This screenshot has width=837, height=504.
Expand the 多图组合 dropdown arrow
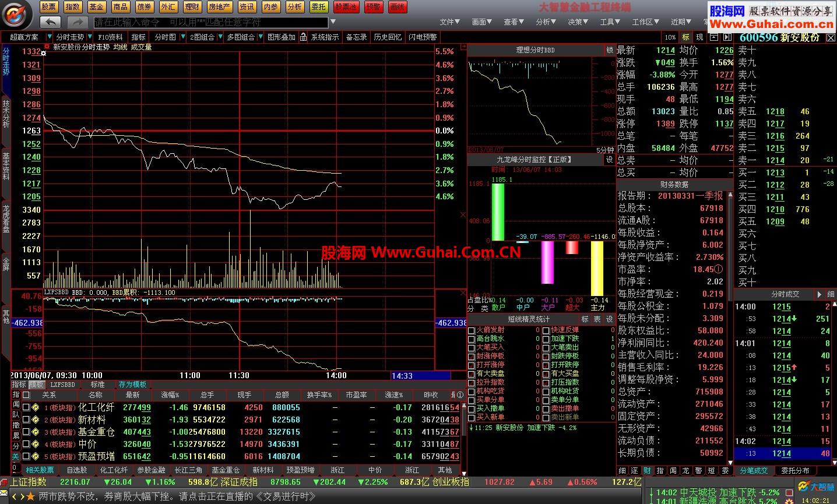coord(260,37)
